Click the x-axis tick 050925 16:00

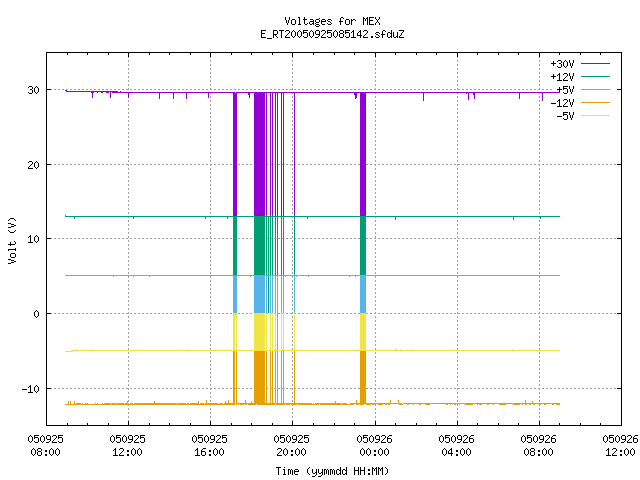(209, 446)
